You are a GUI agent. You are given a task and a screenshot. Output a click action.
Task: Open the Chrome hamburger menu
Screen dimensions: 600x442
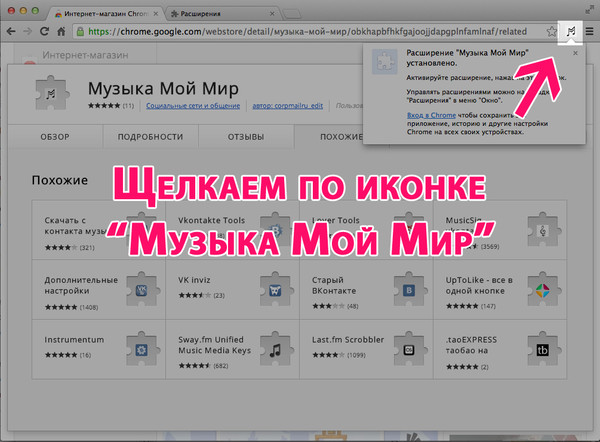[x=590, y=32]
